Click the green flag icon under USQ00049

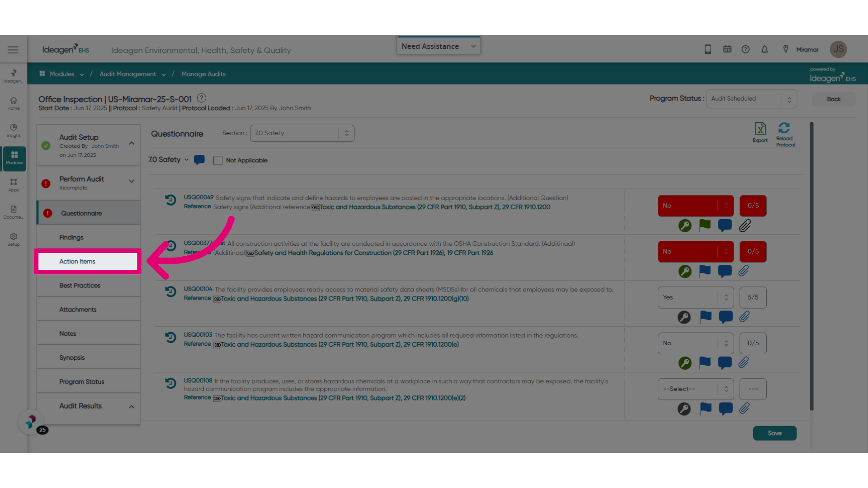point(705,225)
